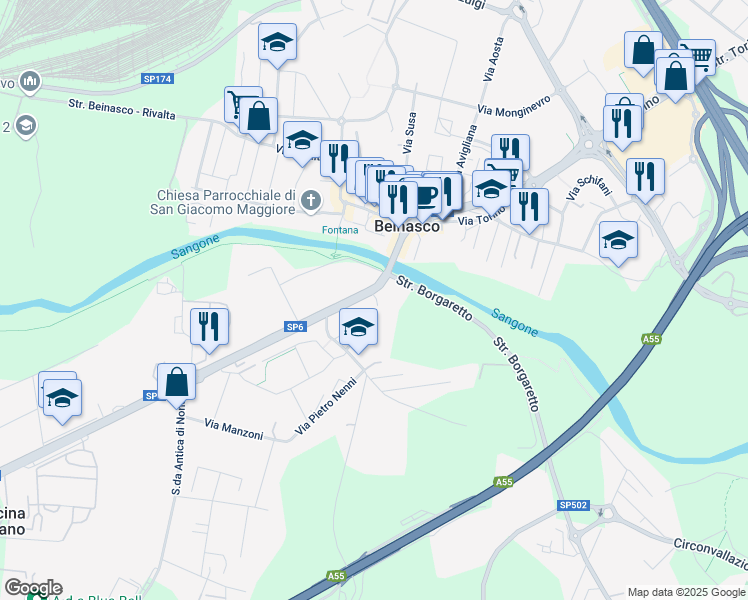Click the Chiesa Parrocchiale di San Giacomo Maggiore label
The image size is (748, 600).
223,202
